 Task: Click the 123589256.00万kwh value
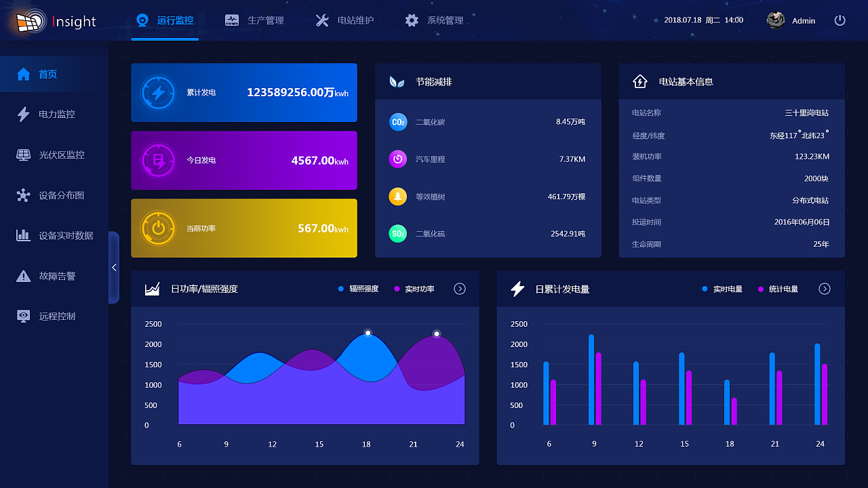click(x=298, y=93)
